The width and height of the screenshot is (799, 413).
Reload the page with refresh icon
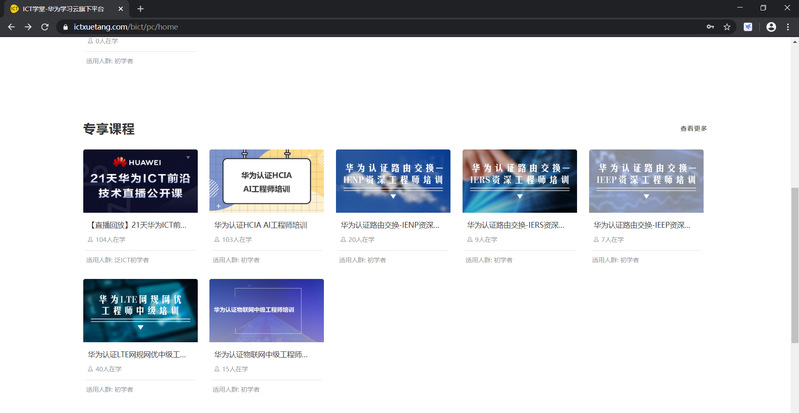tap(45, 27)
